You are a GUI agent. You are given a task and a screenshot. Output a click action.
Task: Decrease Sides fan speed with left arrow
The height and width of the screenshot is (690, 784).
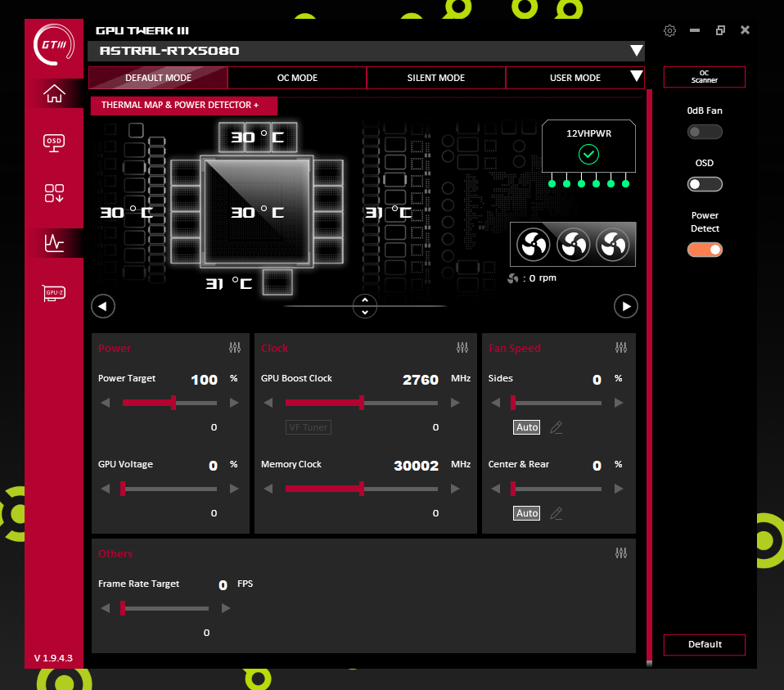click(x=495, y=403)
